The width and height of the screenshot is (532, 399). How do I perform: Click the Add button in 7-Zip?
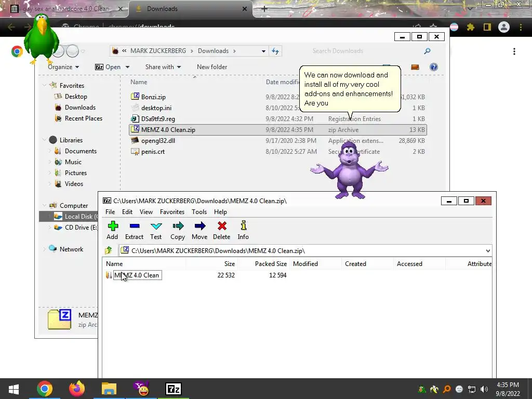112,230
